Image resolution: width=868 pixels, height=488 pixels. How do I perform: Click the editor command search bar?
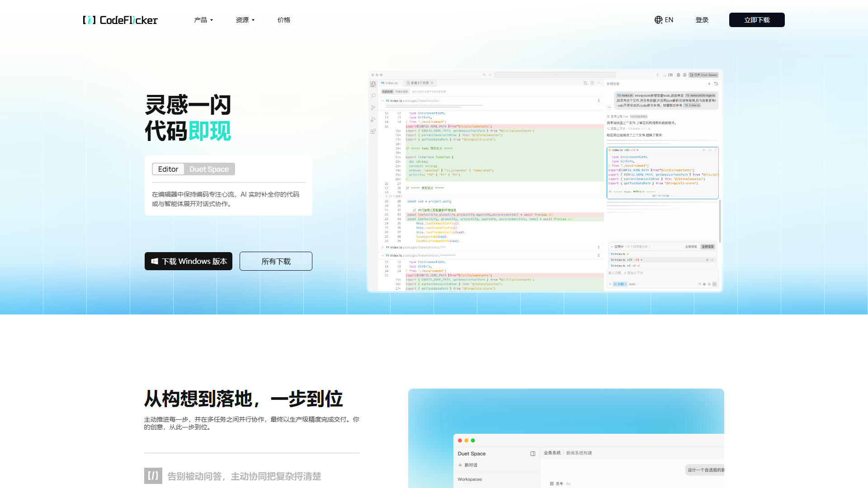(x=555, y=75)
